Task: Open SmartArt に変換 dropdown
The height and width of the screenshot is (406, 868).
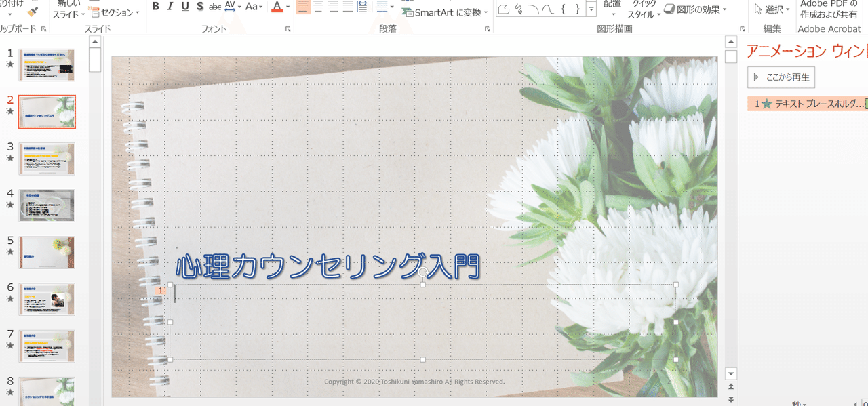Action: (446, 12)
